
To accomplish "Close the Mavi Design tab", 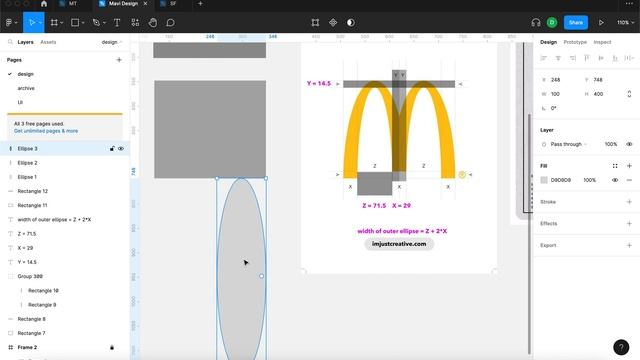I will (x=145, y=4).
